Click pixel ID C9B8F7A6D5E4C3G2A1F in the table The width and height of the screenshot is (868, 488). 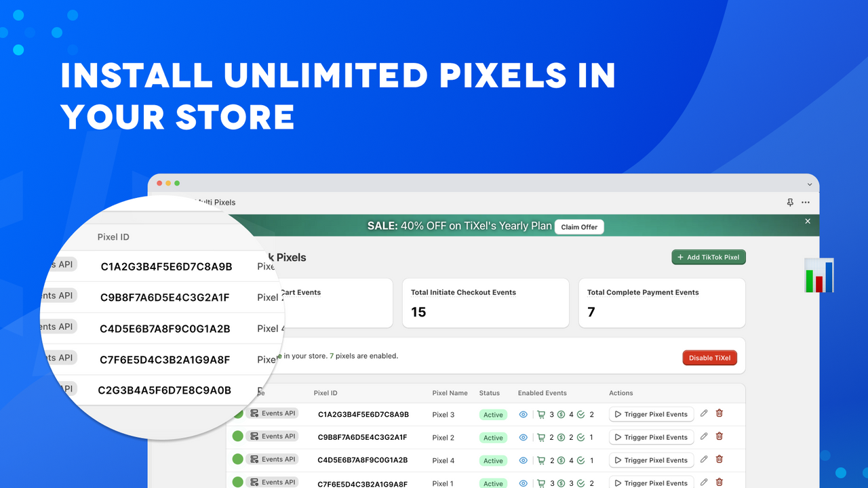pyautogui.click(x=363, y=437)
